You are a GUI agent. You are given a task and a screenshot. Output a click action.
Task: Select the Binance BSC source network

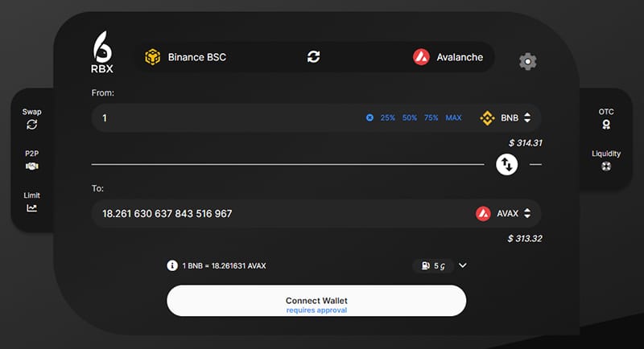coord(185,57)
